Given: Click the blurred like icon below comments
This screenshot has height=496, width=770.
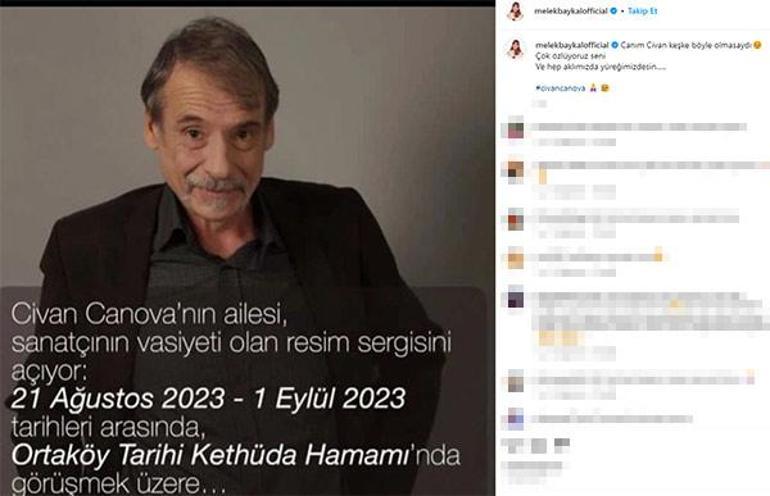Looking at the screenshot, I should [514, 445].
